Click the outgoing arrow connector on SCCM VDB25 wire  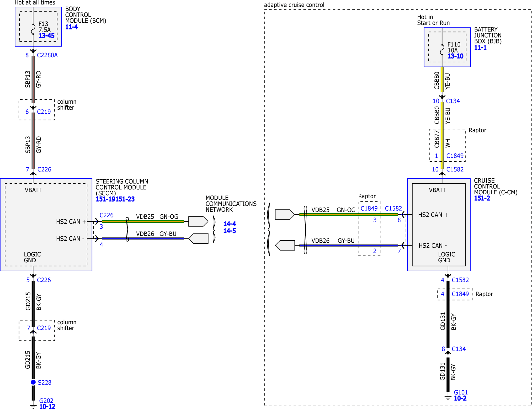pos(198,221)
